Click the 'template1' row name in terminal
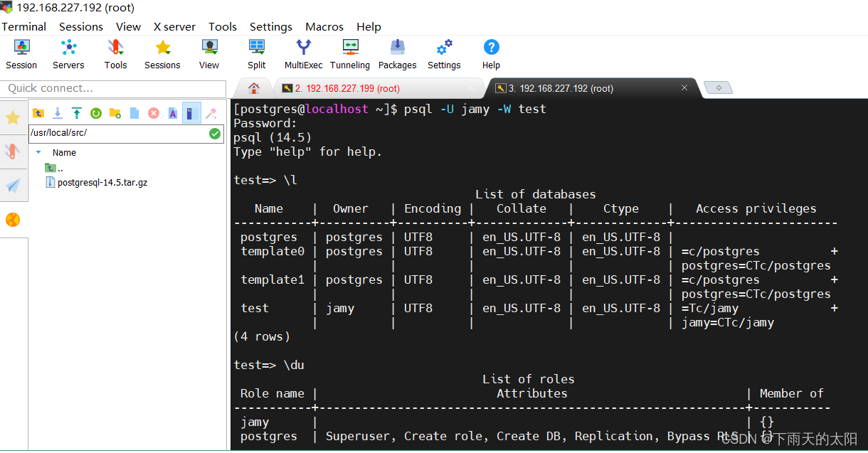Viewport: 868px width, 453px height. pos(272,279)
